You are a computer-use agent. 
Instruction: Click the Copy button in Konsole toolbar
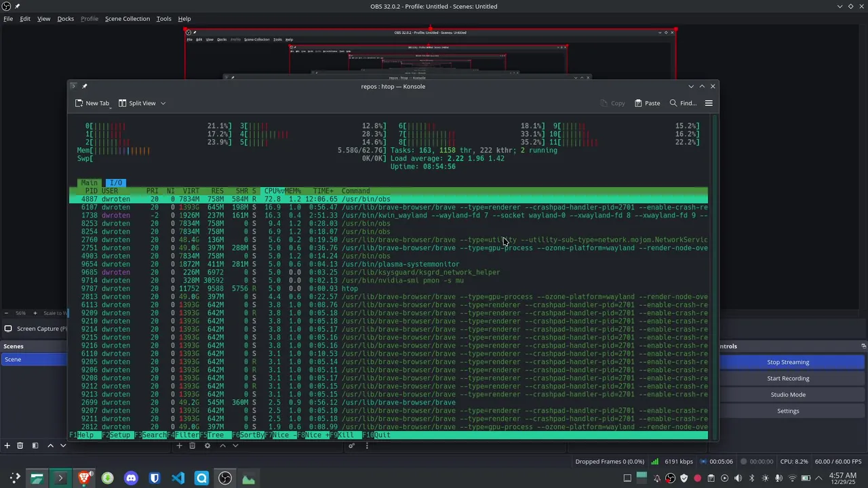click(x=612, y=103)
